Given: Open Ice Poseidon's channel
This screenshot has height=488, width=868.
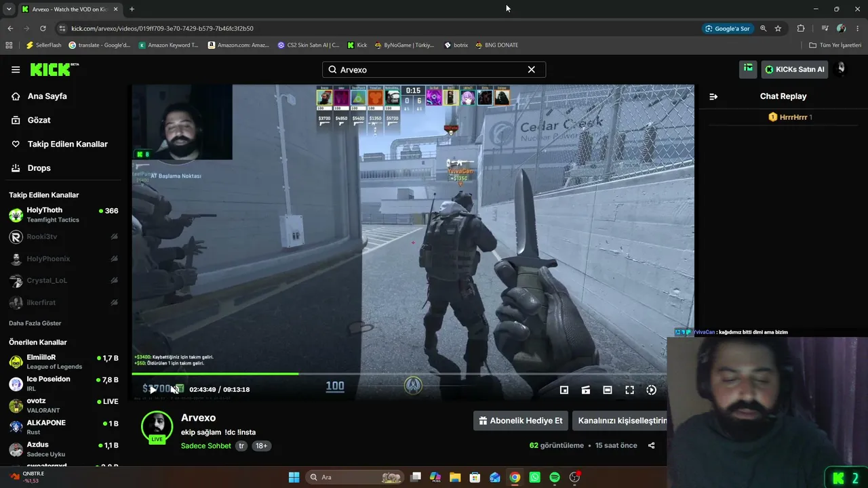Looking at the screenshot, I should [64, 384].
